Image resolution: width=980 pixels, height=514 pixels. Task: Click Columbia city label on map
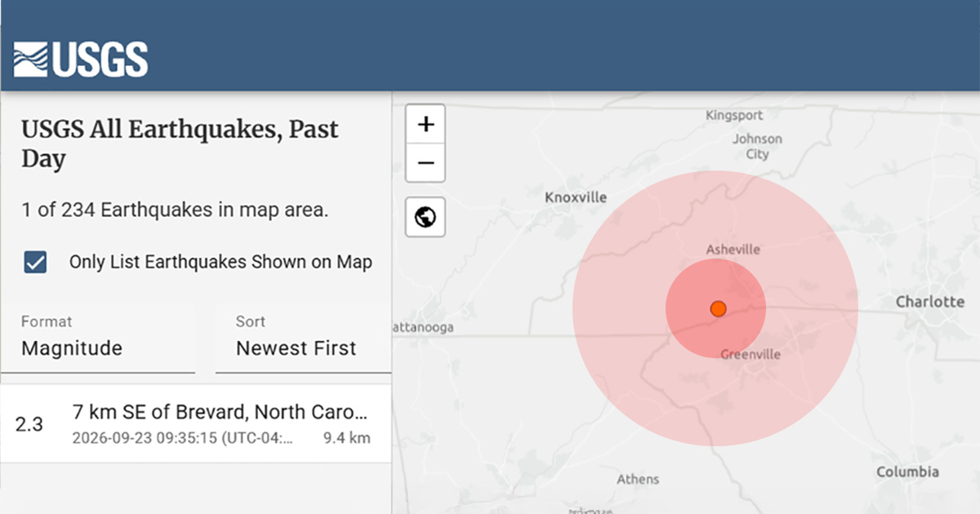tap(907, 472)
